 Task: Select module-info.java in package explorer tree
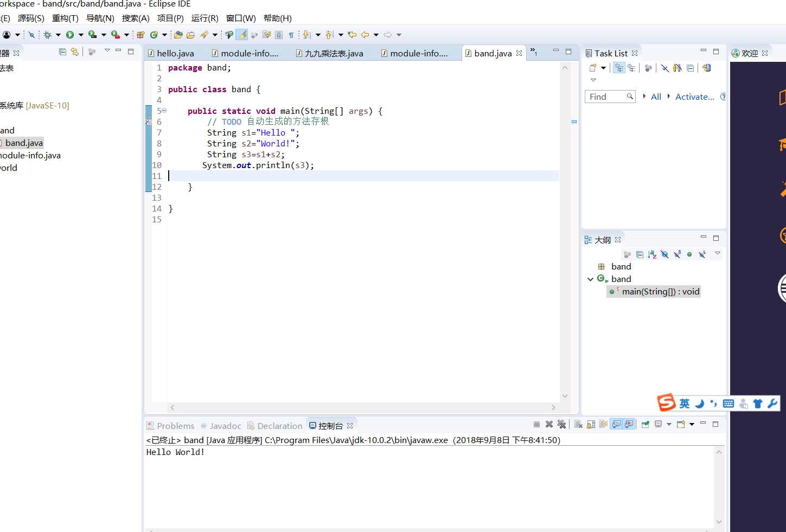click(x=30, y=155)
